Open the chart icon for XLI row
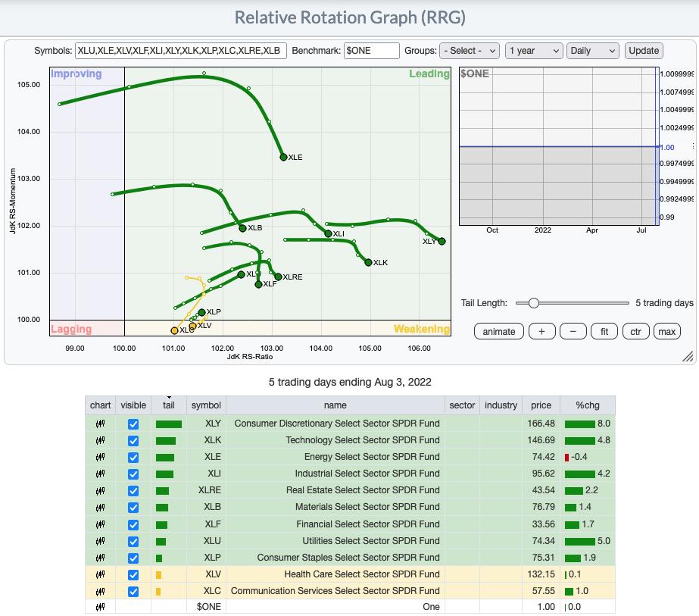The height and width of the screenshot is (616, 699). (x=100, y=474)
